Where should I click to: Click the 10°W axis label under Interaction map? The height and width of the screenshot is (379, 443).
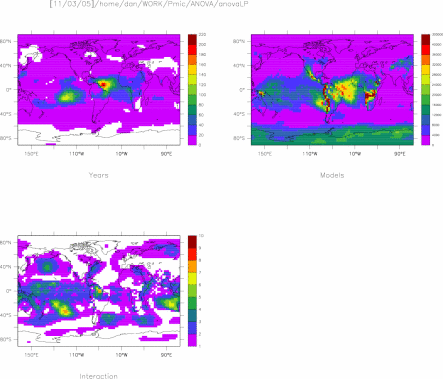click(122, 355)
